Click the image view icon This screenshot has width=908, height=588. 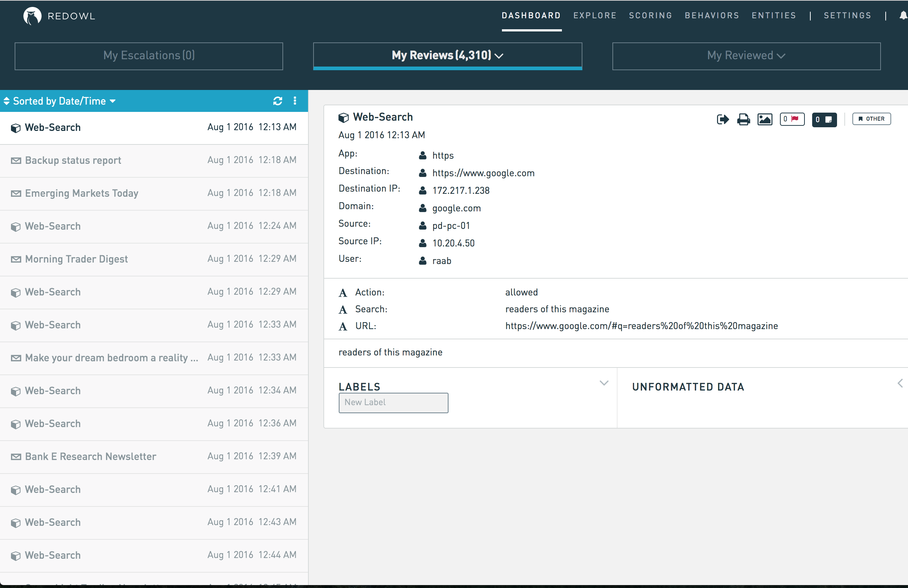tap(765, 119)
